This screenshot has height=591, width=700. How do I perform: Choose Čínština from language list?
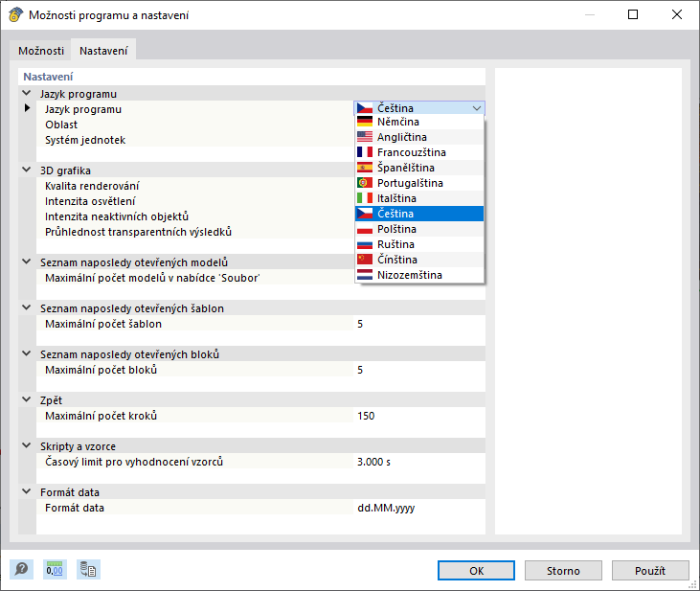(x=419, y=260)
